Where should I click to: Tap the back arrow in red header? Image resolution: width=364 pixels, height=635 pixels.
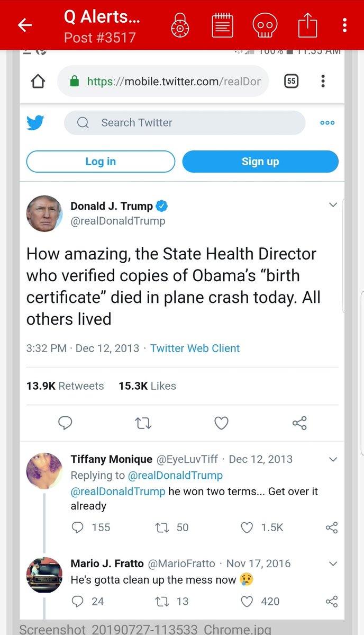(25, 25)
